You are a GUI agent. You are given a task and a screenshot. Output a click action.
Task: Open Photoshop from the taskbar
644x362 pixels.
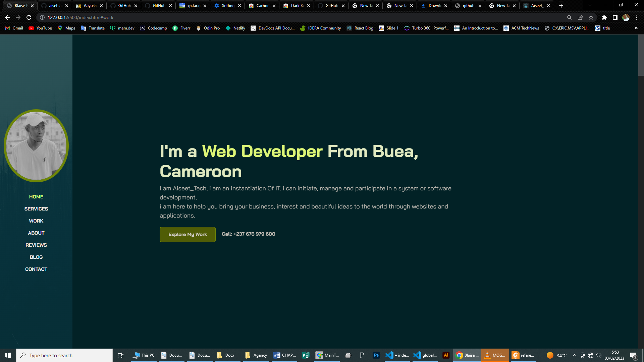tap(376, 355)
